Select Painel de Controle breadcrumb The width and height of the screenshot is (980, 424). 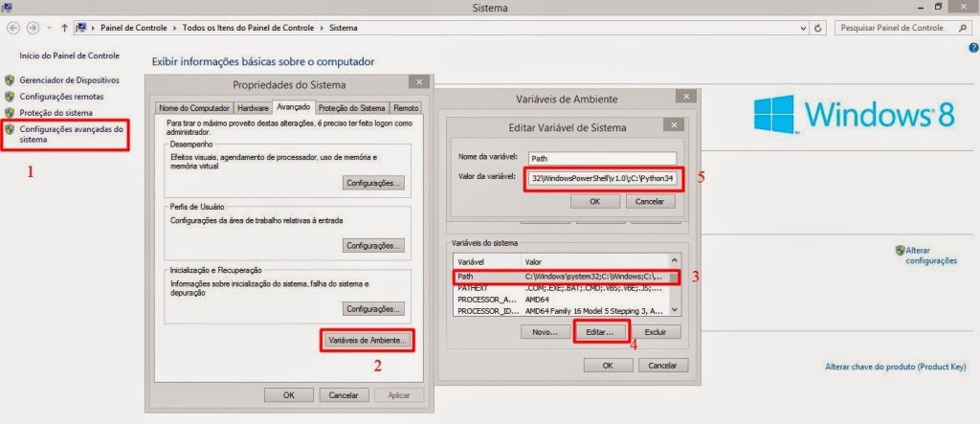coord(134,28)
